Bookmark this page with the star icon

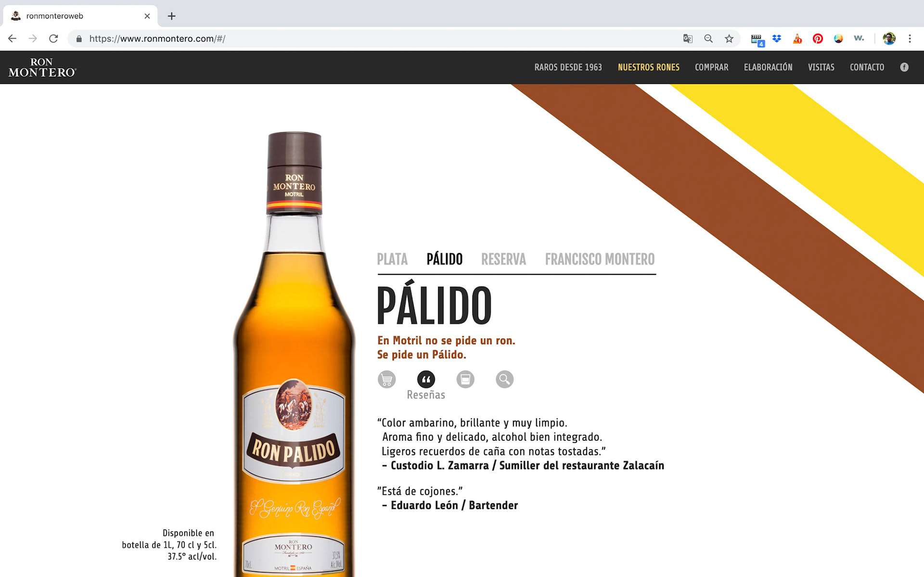[x=729, y=38]
